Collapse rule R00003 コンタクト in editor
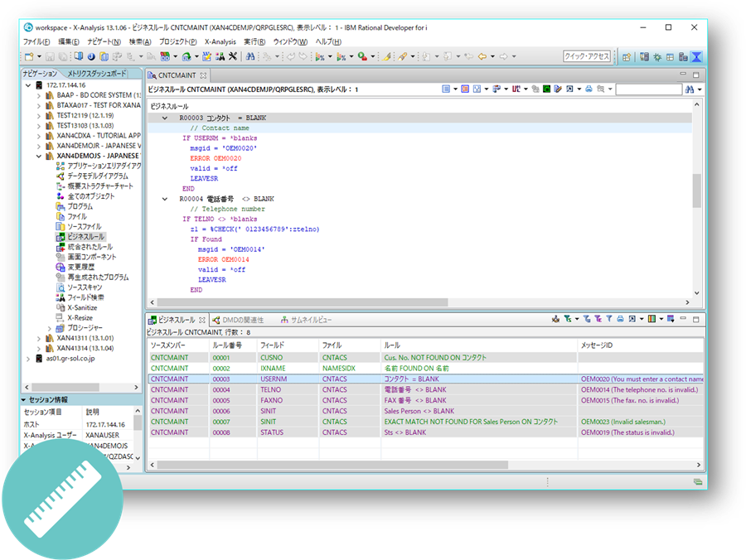The height and width of the screenshot is (560, 746). coord(165,118)
